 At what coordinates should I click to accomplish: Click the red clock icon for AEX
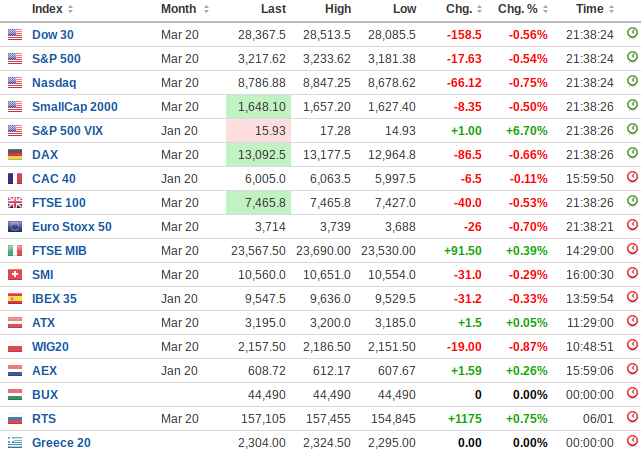pyautogui.click(x=632, y=369)
